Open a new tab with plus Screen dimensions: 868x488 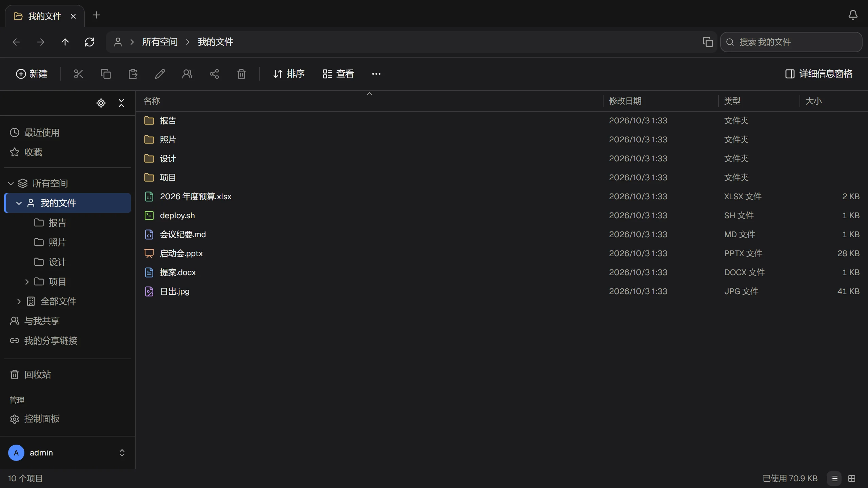pyautogui.click(x=96, y=15)
